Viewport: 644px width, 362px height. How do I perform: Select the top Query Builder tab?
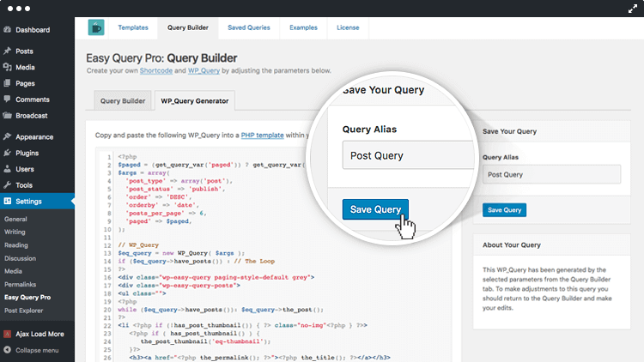(x=188, y=27)
